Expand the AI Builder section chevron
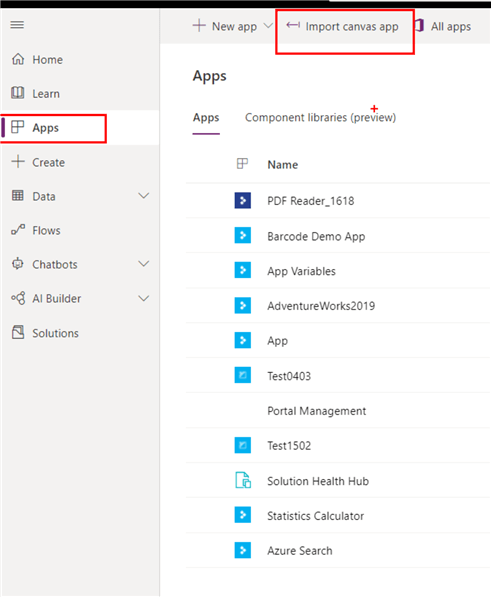 pyautogui.click(x=143, y=298)
